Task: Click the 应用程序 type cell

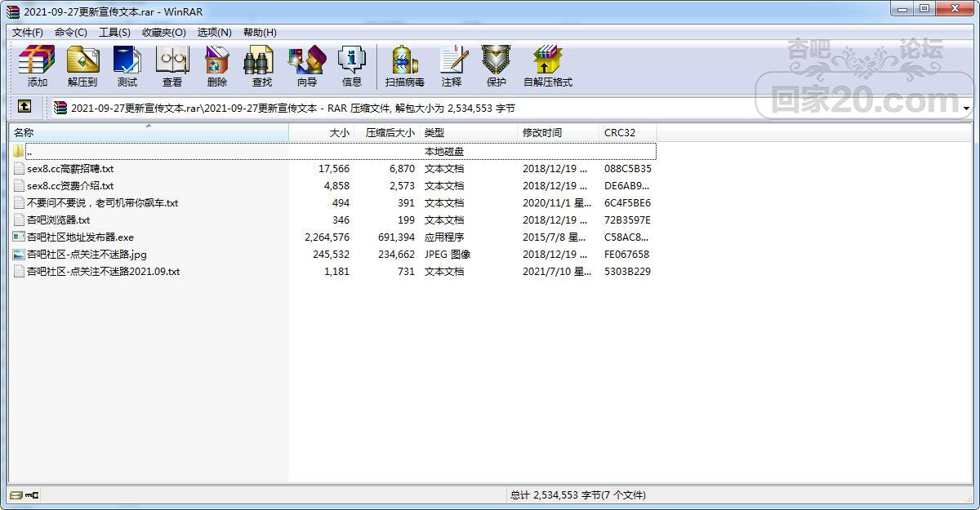Action: pyautogui.click(x=444, y=237)
